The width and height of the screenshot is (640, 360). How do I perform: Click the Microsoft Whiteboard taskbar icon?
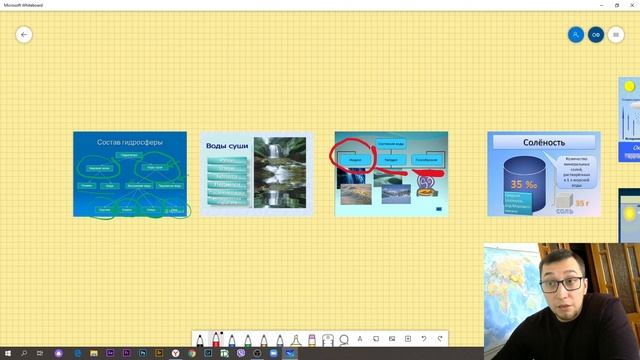pos(290,353)
